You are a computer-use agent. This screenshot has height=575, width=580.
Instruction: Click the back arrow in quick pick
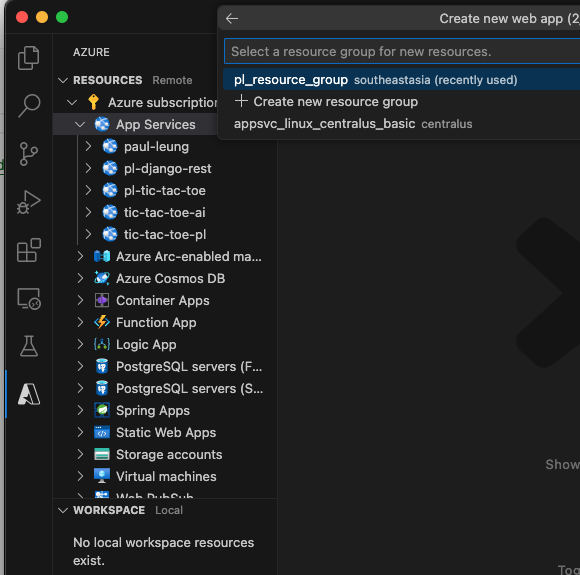click(x=232, y=18)
